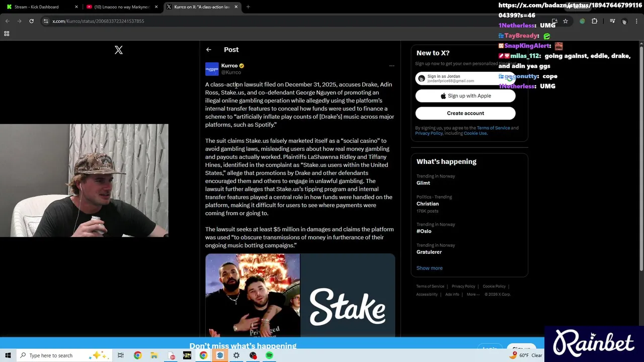
Task: Bookmark this page with the star icon
Action: (x=566, y=21)
